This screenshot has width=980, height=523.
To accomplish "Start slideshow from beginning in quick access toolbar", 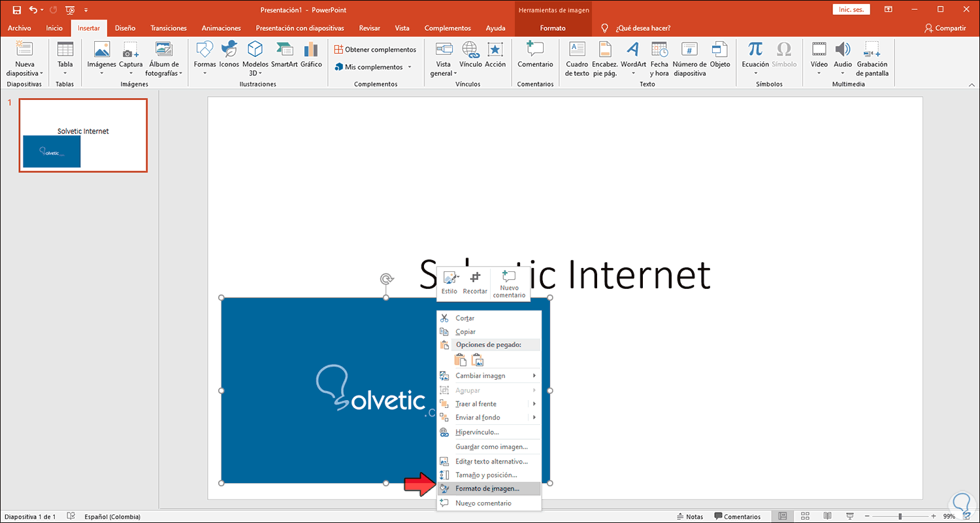I will click(70, 10).
